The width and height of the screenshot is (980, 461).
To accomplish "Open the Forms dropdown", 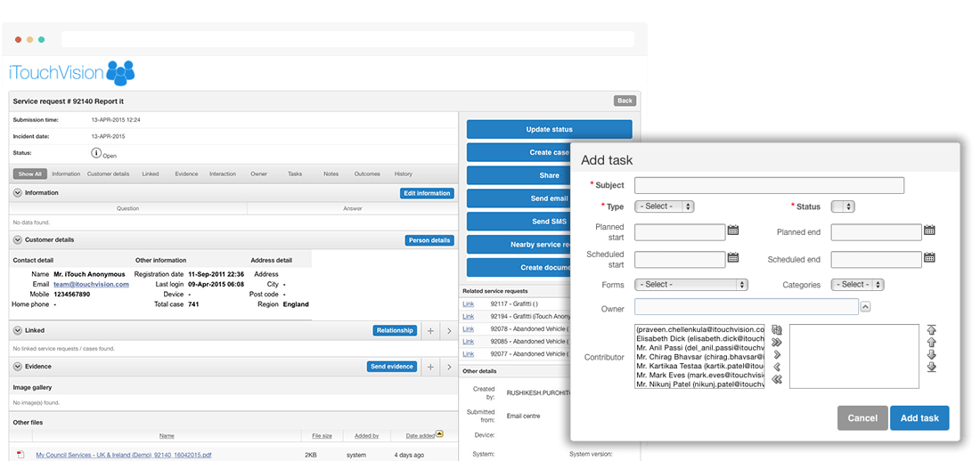I will pos(690,284).
